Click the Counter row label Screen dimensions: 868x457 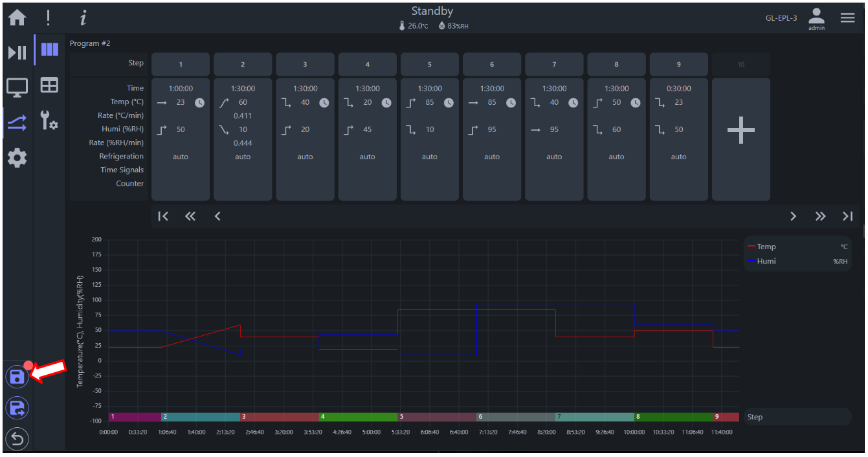tap(130, 184)
